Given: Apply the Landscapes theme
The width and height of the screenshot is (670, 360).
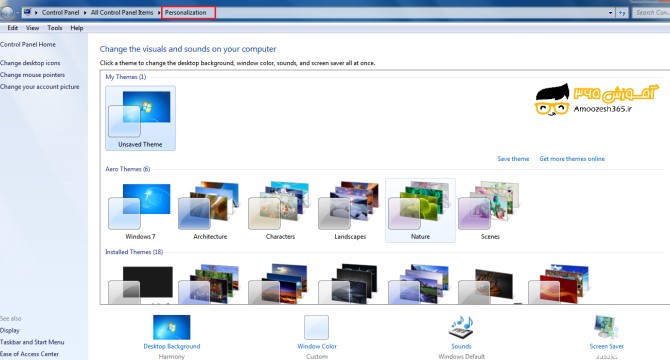Looking at the screenshot, I should click(350, 211).
